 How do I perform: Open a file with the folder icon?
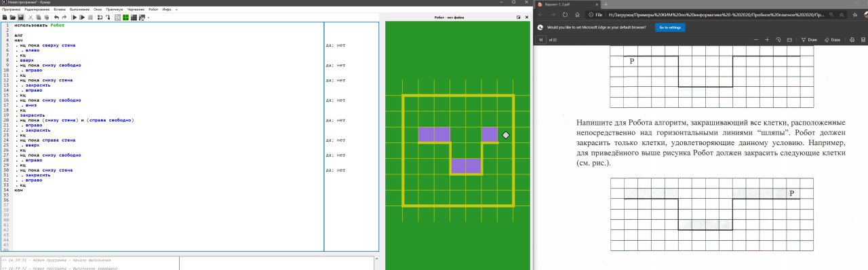tap(12, 17)
